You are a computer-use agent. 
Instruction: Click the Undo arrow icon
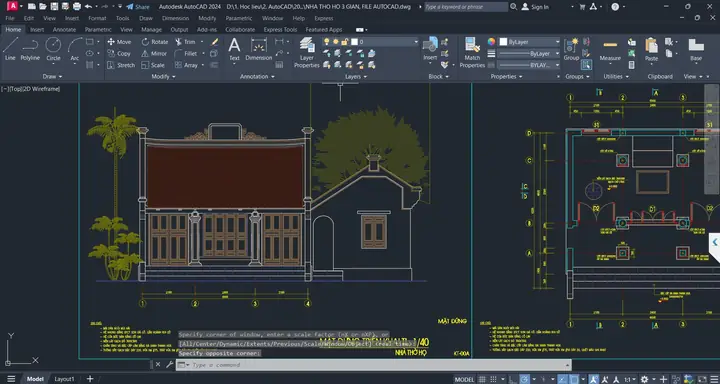[x=88, y=6]
